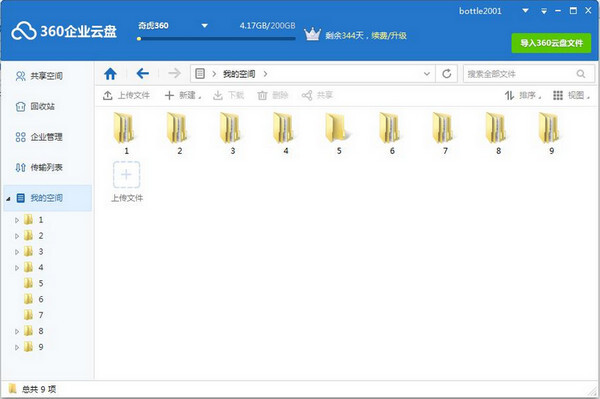The height and width of the screenshot is (399, 600).
Task: Select folder 3 icon in file grid
Action: (x=230, y=128)
